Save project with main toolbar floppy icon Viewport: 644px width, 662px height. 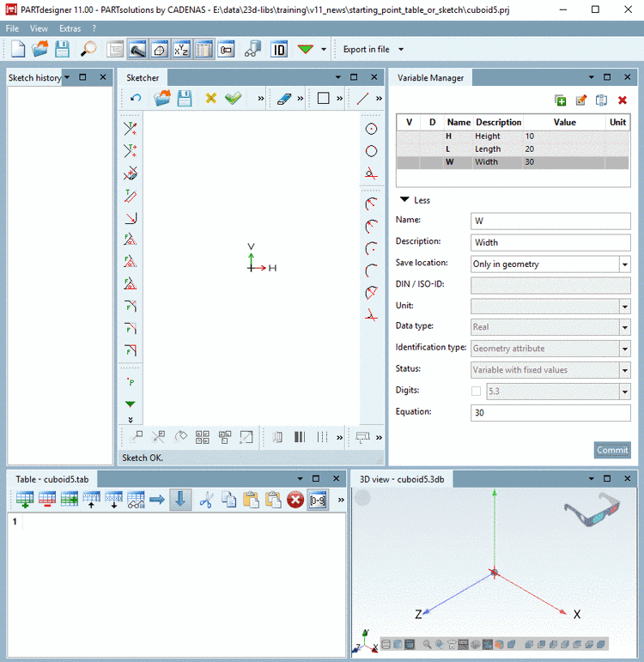(62, 50)
